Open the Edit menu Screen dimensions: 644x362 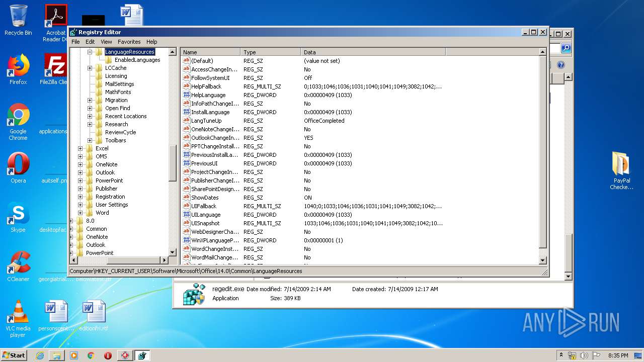[x=90, y=42]
